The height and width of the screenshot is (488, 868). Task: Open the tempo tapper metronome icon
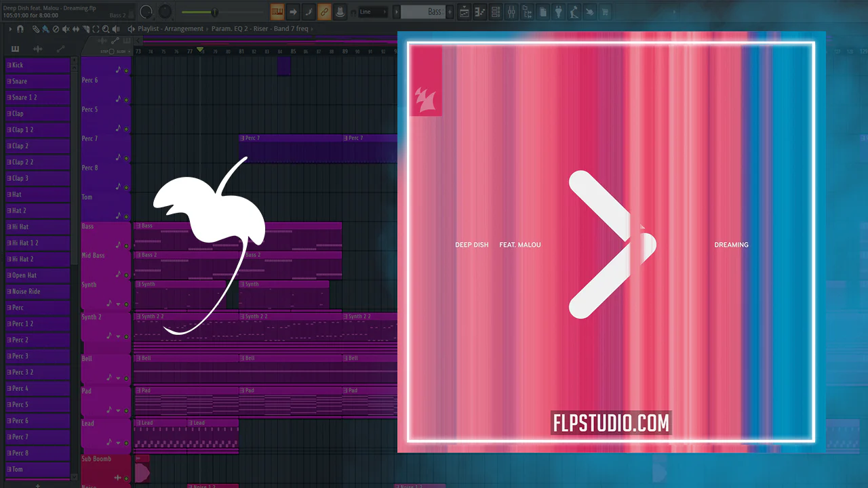574,12
